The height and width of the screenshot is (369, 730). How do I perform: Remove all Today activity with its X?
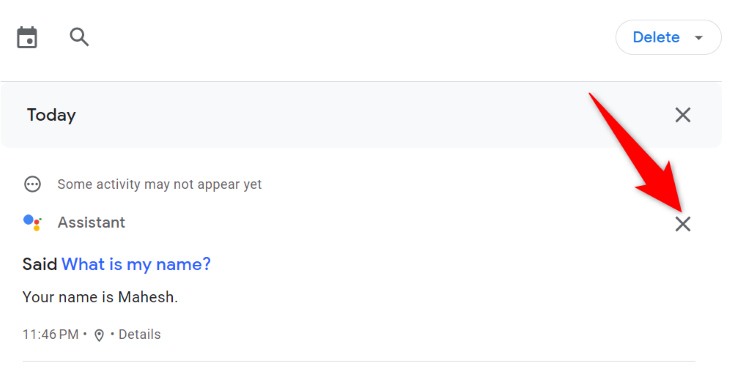click(683, 115)
